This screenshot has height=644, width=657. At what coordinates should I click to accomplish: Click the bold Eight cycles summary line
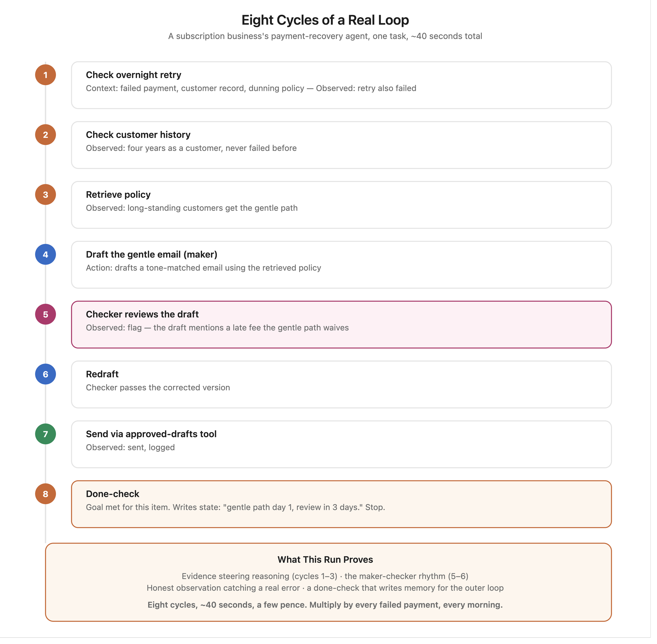[325, 605]
